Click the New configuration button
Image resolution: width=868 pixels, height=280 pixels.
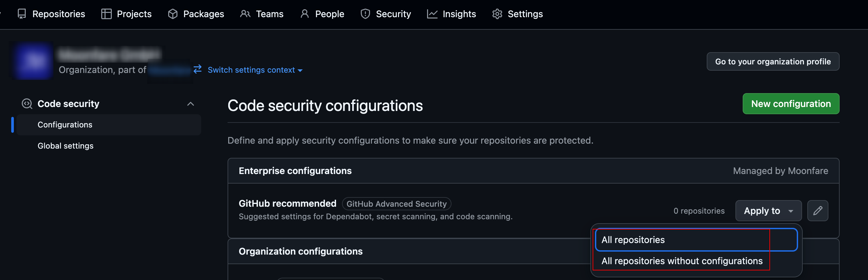(790, 104)
